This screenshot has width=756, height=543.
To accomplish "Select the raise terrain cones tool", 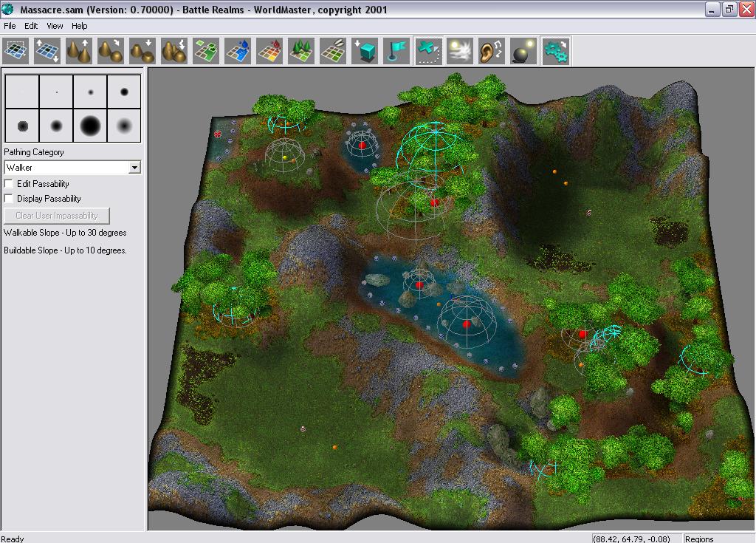I will click(x=79, y=51).
